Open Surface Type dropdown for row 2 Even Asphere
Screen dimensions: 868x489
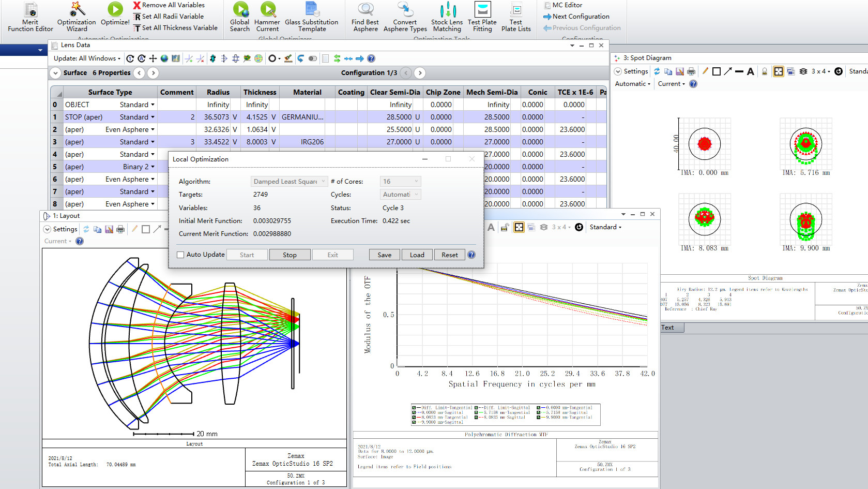coord(153,130)
